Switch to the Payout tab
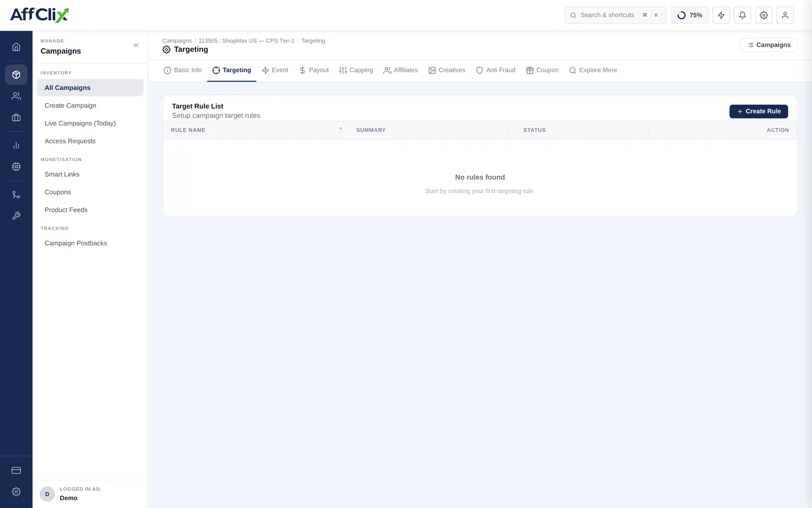The height and width of the screenshot is (508, 812). click(x=314, y=70)
